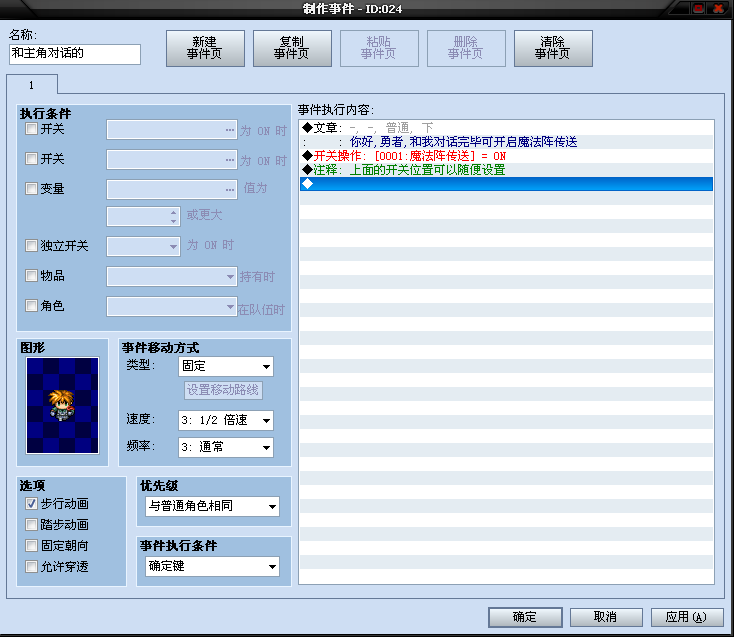
Task: Open the 频率 dropdown
Action: 226,447
